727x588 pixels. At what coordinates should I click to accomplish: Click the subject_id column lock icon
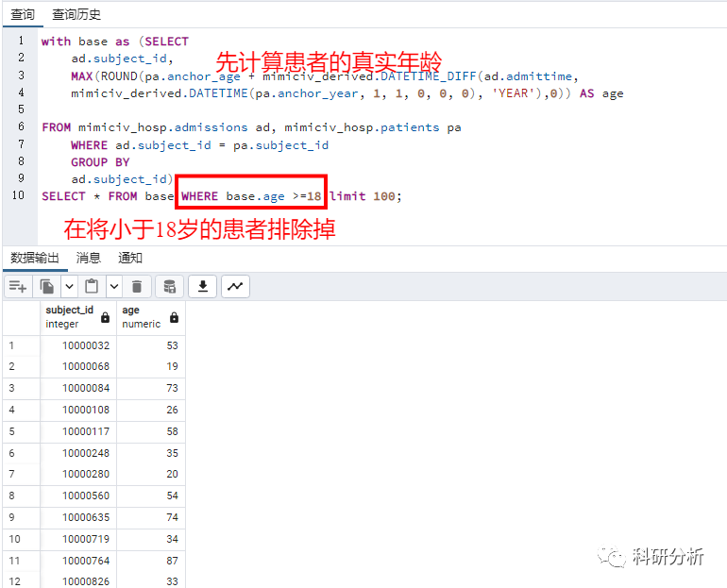point(105,317)
